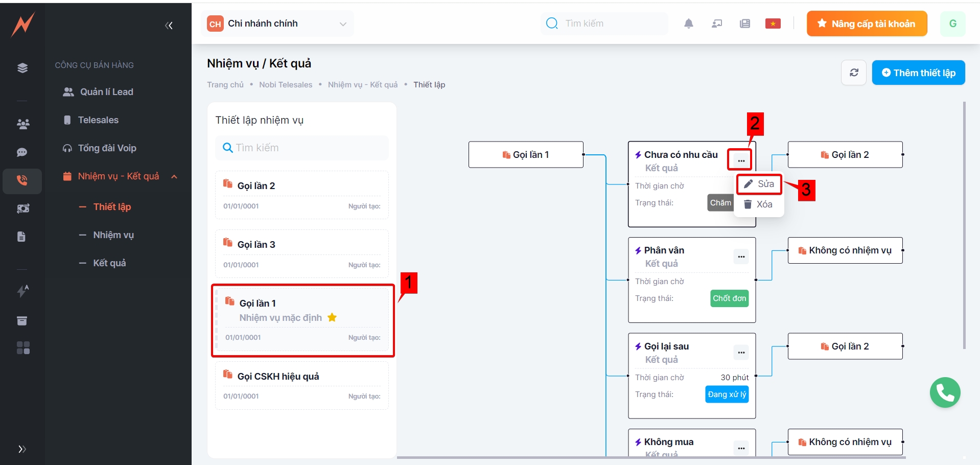Choose Xóa in the context menu
This screenshot has height=465, width=980.
click(758, 204)
